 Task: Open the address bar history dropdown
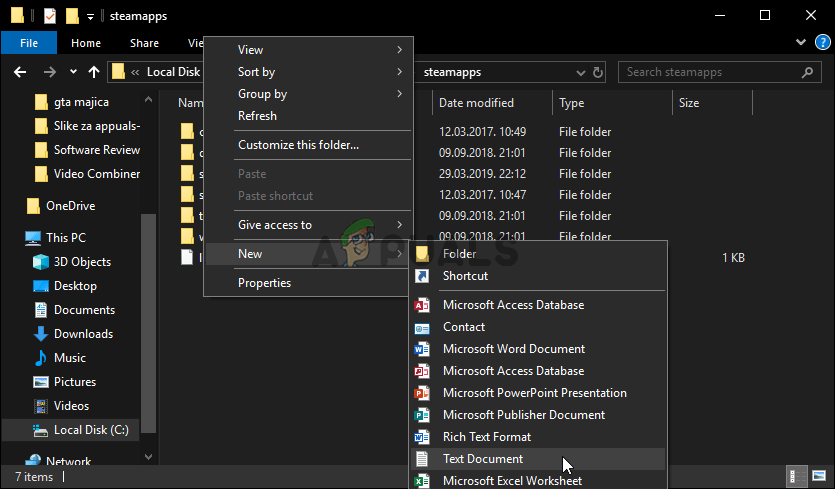click(x=580, y=72)
